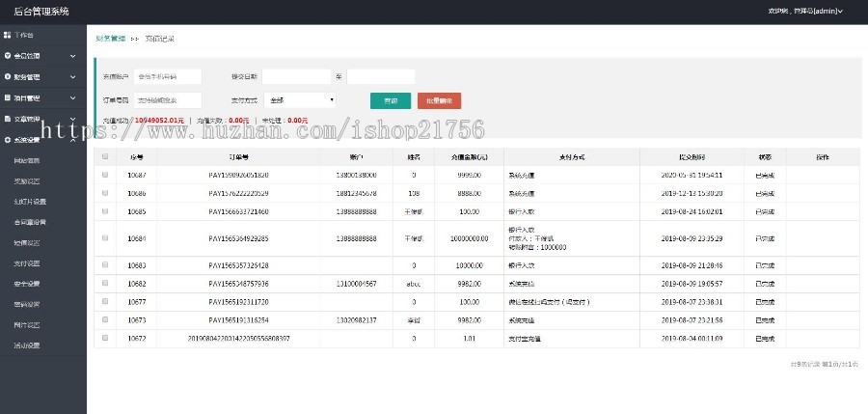Open 支付设置 in the sidebar

(x=27, y=262)
